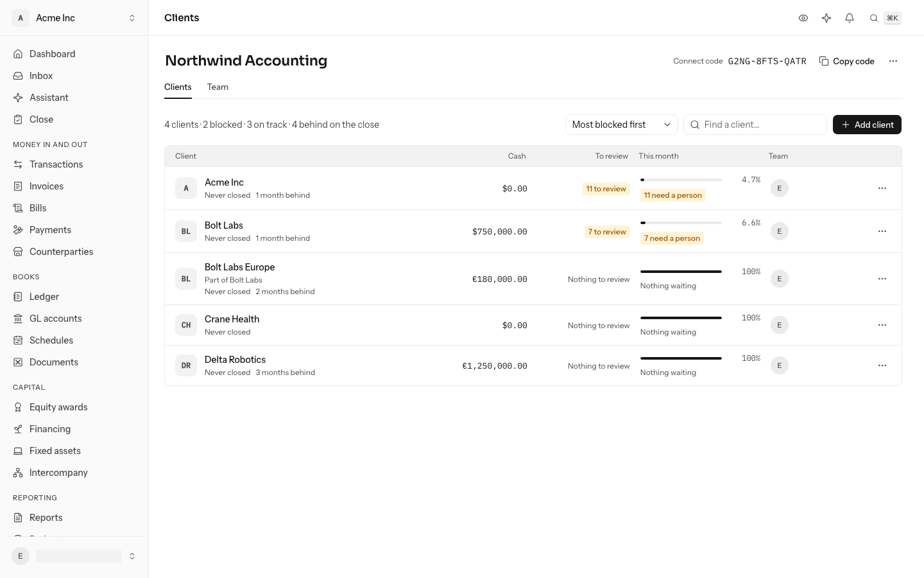Click the Add client button

coord(867,125)
